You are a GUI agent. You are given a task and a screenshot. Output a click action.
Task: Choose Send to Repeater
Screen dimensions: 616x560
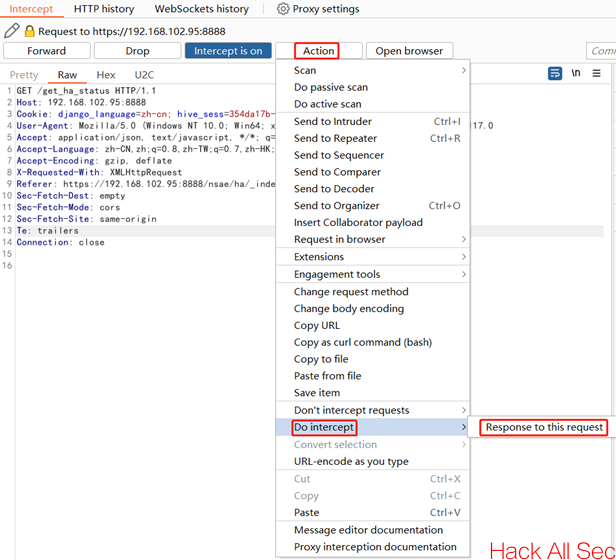pos(373,138)
